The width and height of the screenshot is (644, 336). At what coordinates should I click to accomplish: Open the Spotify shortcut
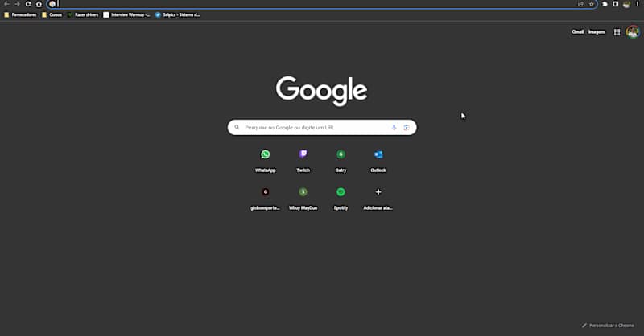click(x=341, y=199)
